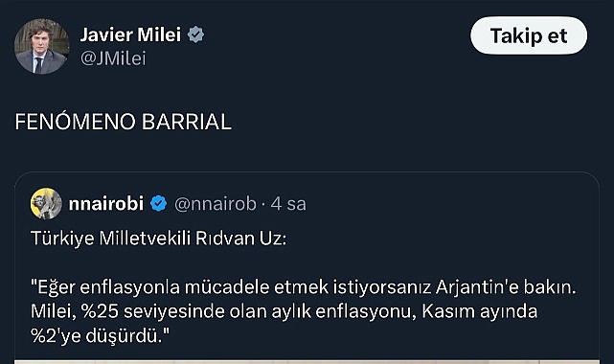Open the nnairobi yellow avatar image
The image size is (614, 364).
[46, 203]
